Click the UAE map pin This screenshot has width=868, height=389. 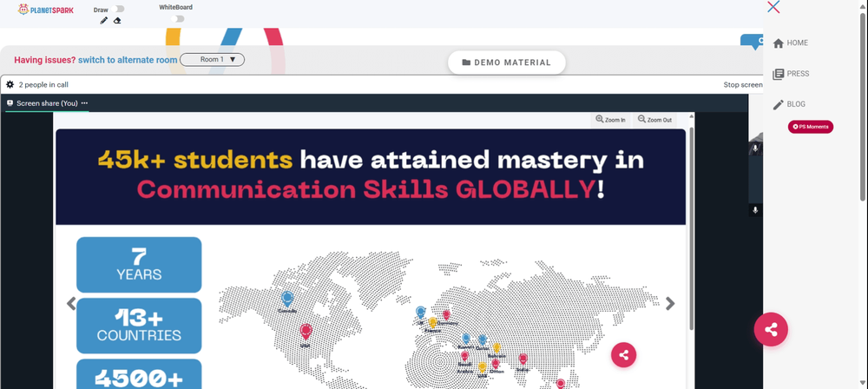pos(482,367)
